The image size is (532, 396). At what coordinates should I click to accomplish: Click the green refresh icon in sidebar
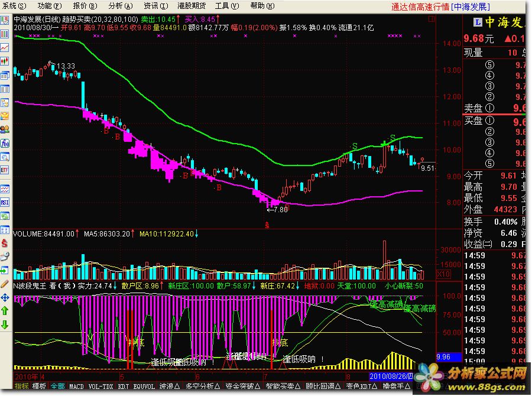coord(5,216)
